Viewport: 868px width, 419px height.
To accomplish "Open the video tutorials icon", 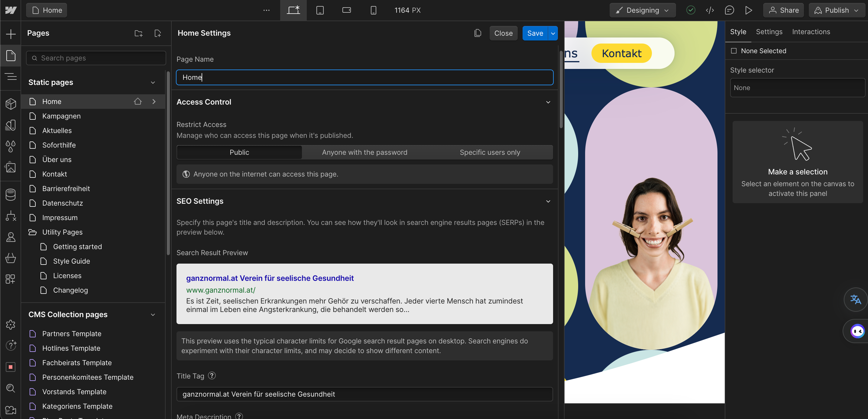I will [11, 410].
